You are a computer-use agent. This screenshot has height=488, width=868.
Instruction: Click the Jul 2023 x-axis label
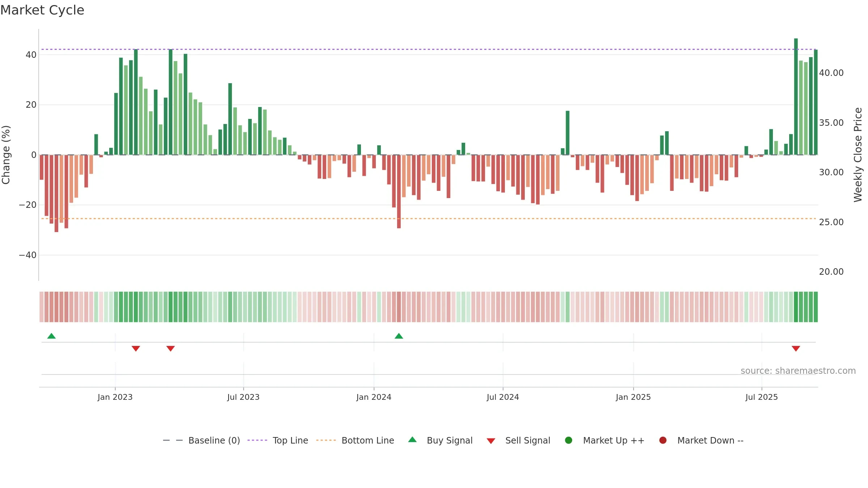point(243,397)
